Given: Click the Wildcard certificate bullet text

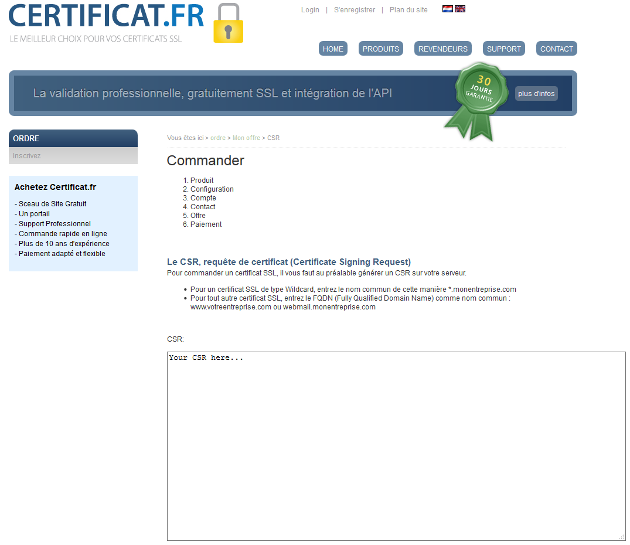Looking at the screenshot, I should click(353, 289).
